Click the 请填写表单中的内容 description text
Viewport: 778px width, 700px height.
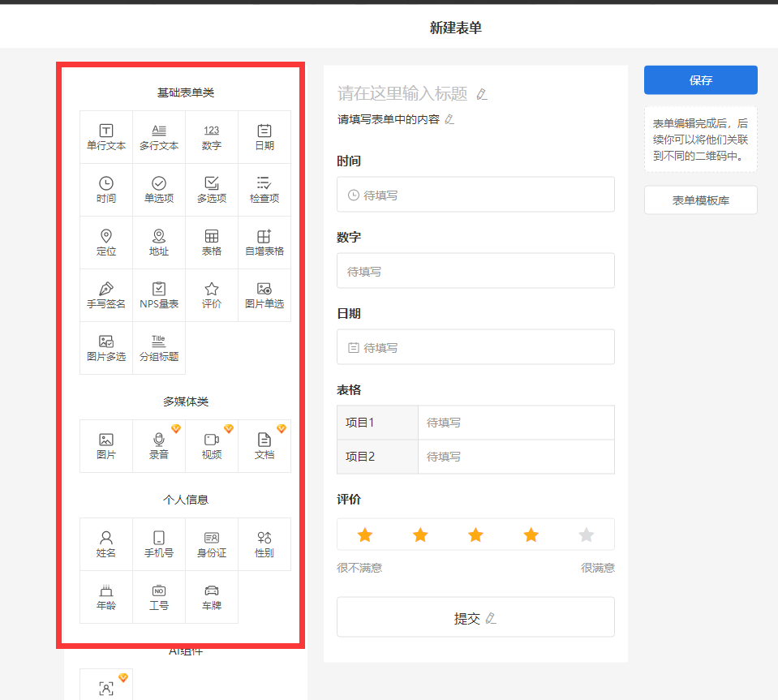coord(389,119)
